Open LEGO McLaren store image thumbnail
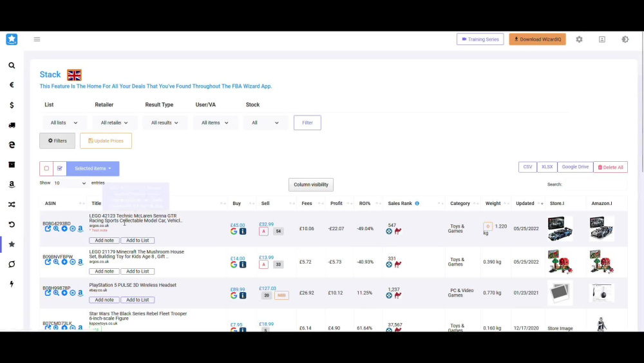 point(560,229)
